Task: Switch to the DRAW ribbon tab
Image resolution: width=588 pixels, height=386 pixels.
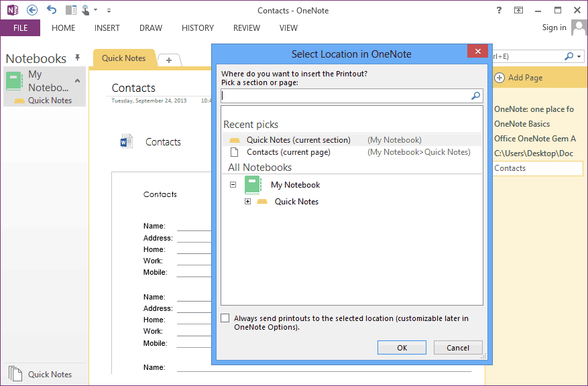Action: pyautogui.click(x=151, y=28)
